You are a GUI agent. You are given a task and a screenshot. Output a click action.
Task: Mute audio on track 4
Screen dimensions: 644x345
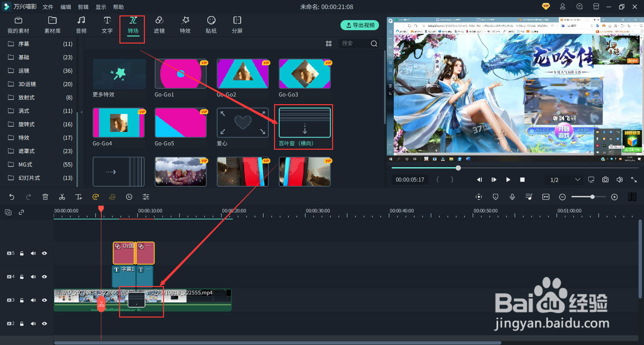[33, 277]
